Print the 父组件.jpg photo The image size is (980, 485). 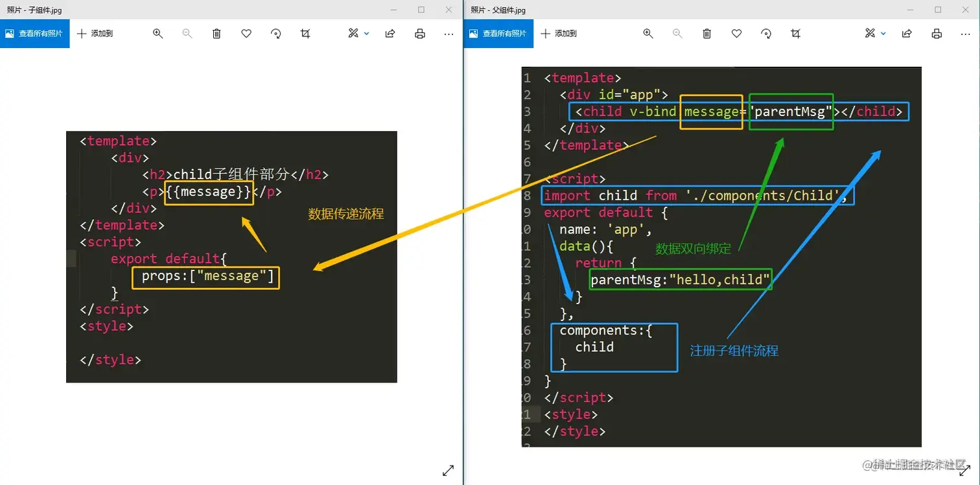coord(936,34)
